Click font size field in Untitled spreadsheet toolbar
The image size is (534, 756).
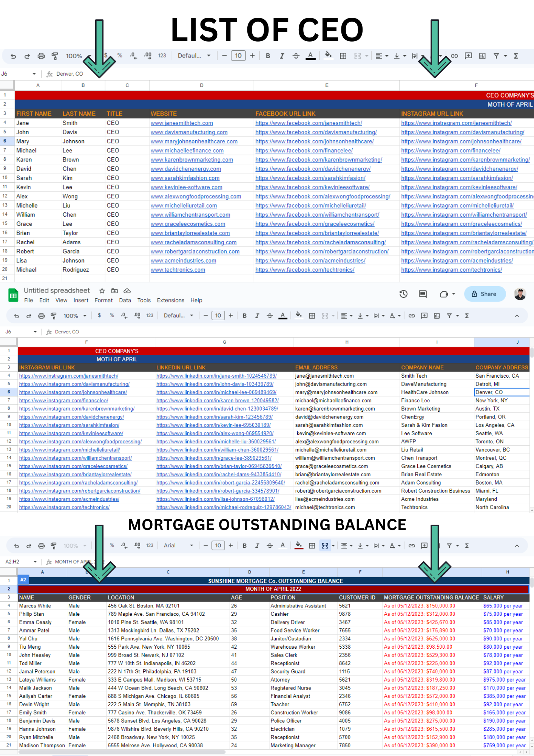click(218, 316)
